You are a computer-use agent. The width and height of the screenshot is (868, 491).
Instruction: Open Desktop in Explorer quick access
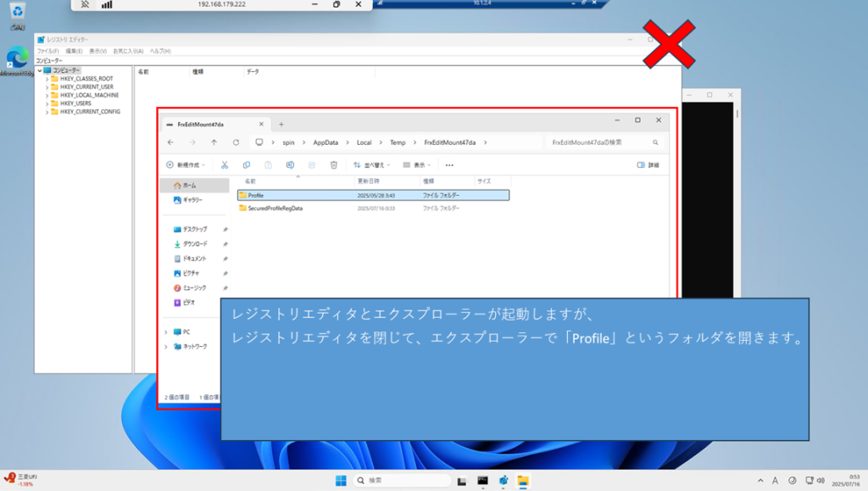tap(194, 229)
